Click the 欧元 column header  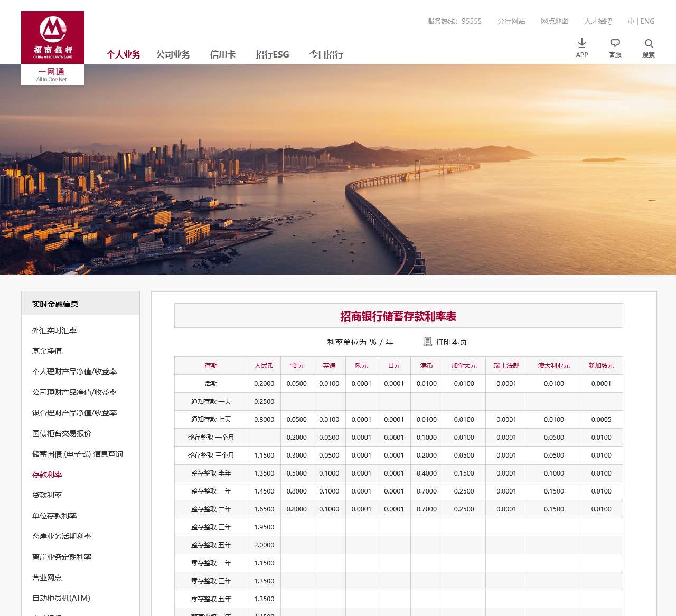(362, 366)
